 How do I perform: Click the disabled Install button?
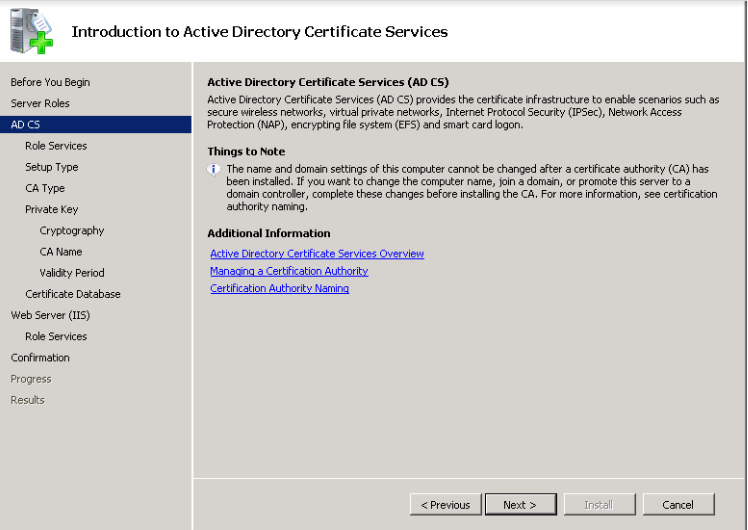[x=599, y=504]
